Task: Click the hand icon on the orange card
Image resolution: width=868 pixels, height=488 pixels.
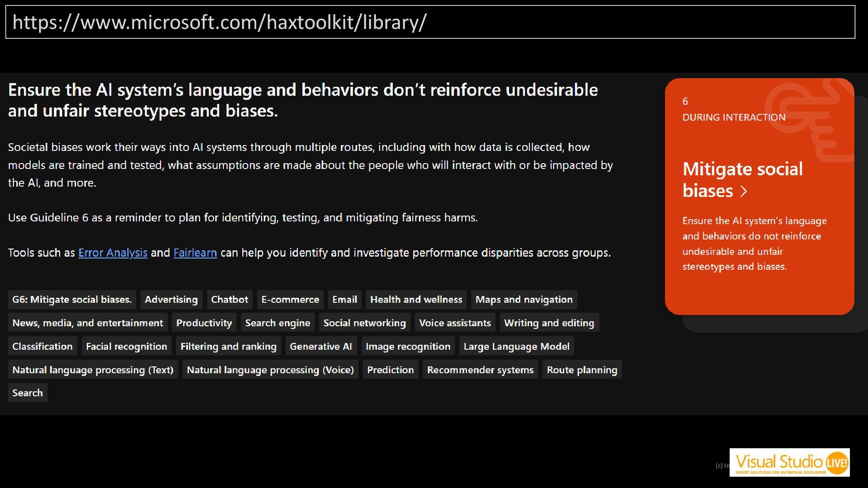Action: (809, 120)
